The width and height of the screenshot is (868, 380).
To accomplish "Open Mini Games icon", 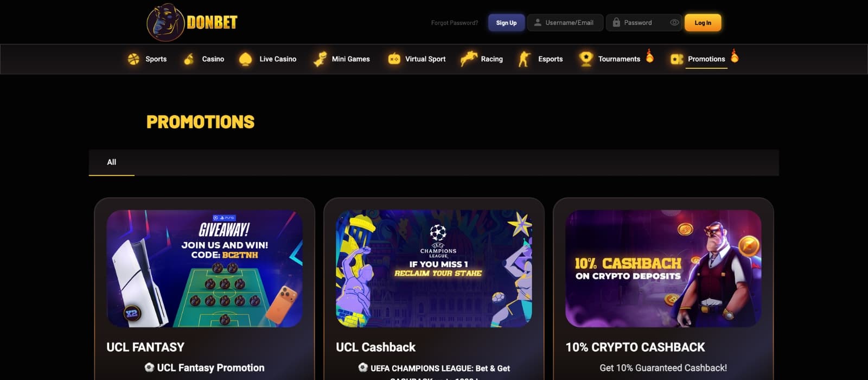I will (x=320, y=59).
